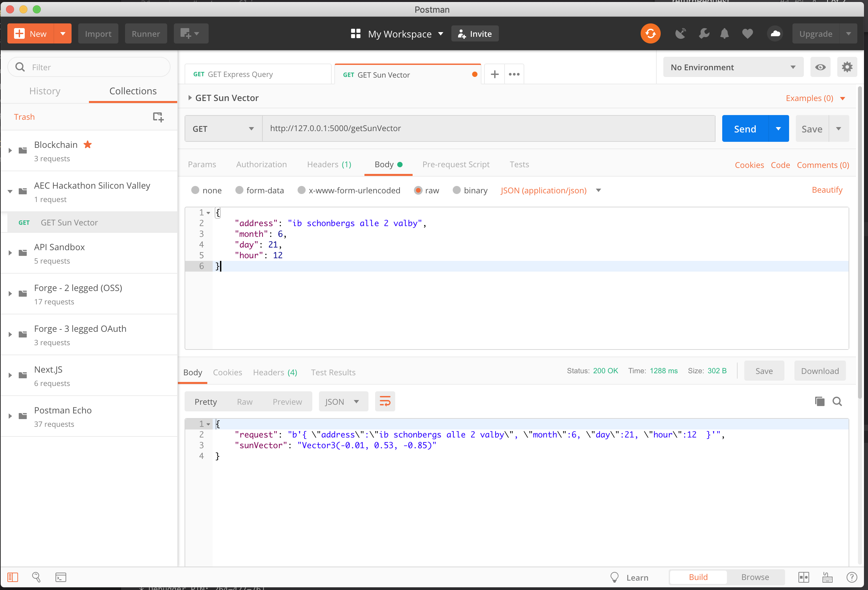Select the form-data body radio button
This screenshot has width=868, height=590.
click(x=239, y=190)
